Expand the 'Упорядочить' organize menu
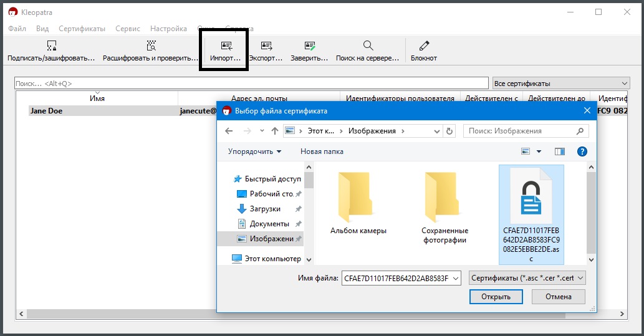The image size is (644, 336). coord(254,151)
